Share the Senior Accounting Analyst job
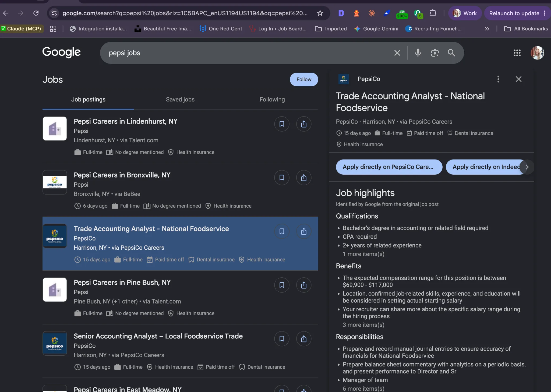The height and width of the screenshot is (392, 551). point(304,338)
